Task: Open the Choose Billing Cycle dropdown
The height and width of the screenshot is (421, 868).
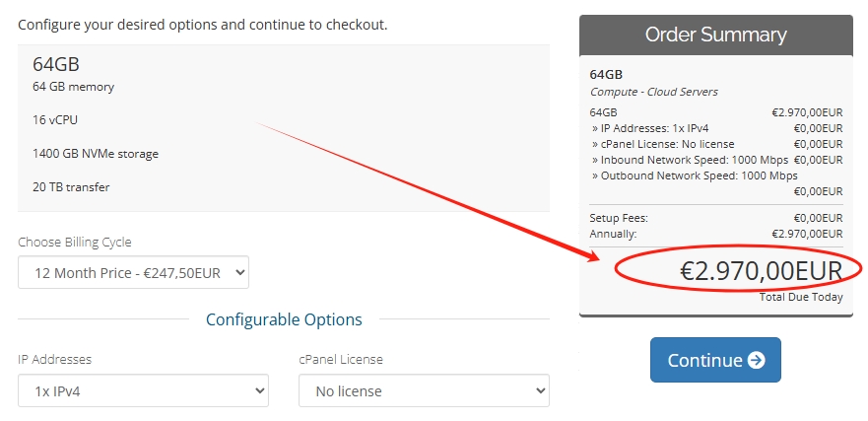Action: point(133,272)
